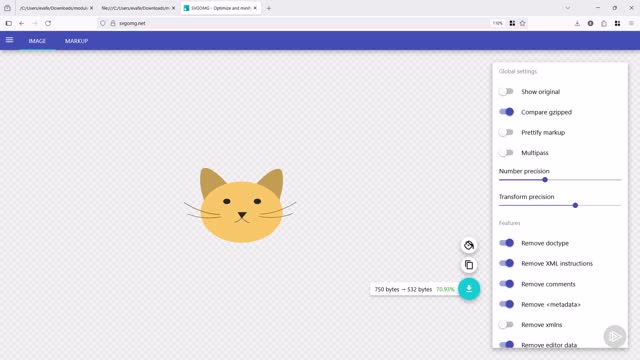This screenshot has height=360, width=640.
Task: Click the Transform precision label
Action: pyautogui.click(x=526, y=197)
